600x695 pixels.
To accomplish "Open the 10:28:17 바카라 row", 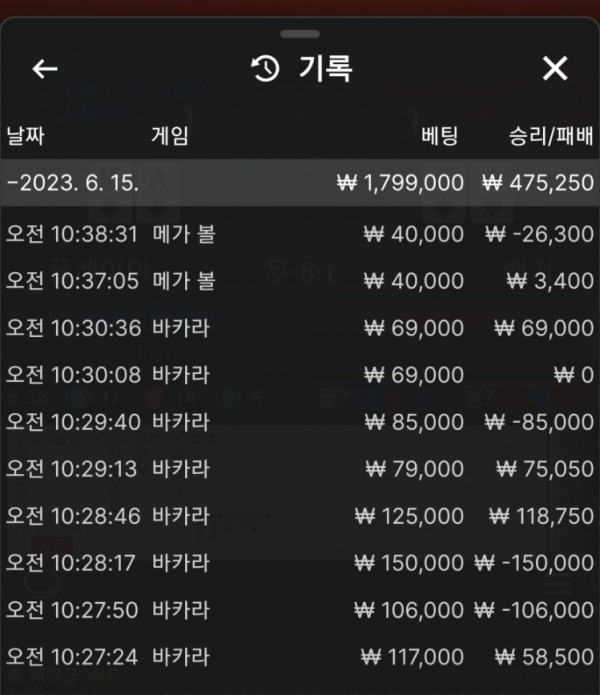I will 300,563.
